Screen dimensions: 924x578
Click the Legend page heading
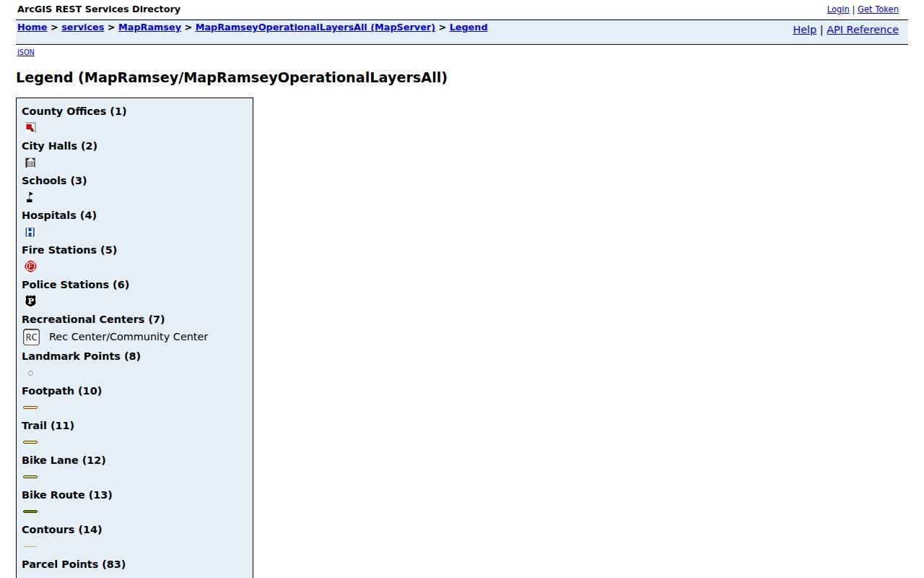point(232,77)
